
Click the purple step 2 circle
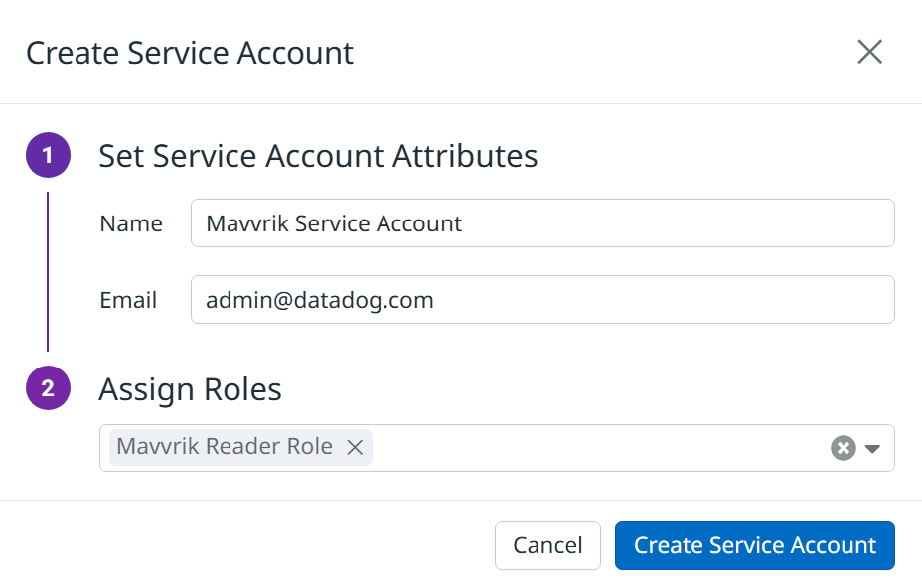[48, 388]
